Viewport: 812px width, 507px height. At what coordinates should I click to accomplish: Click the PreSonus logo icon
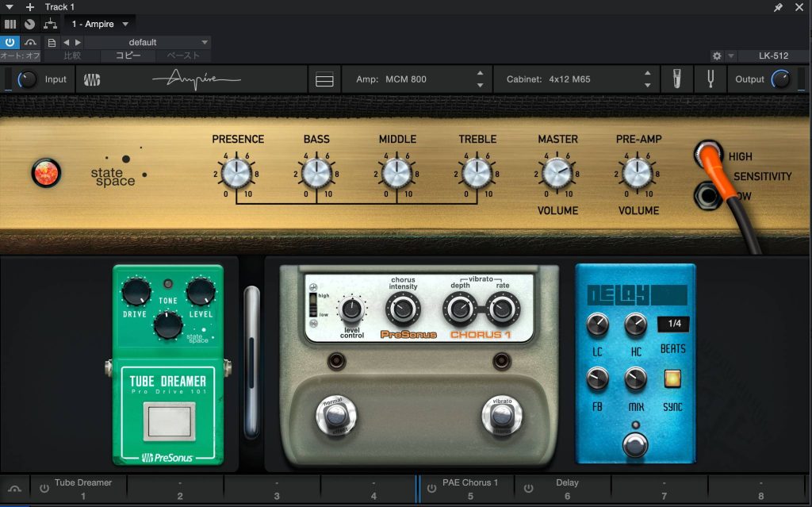click(x=93, y=79)
